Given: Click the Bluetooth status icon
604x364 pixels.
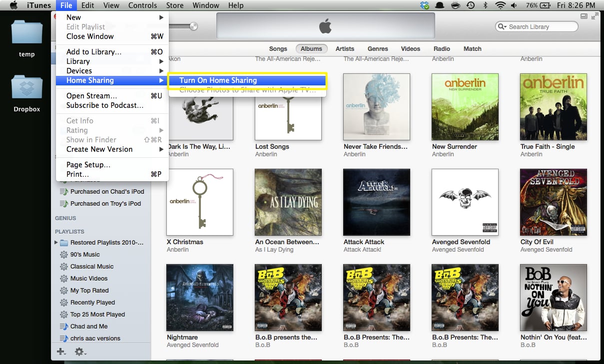Looking at the screenshot, I should click(485, 5).
